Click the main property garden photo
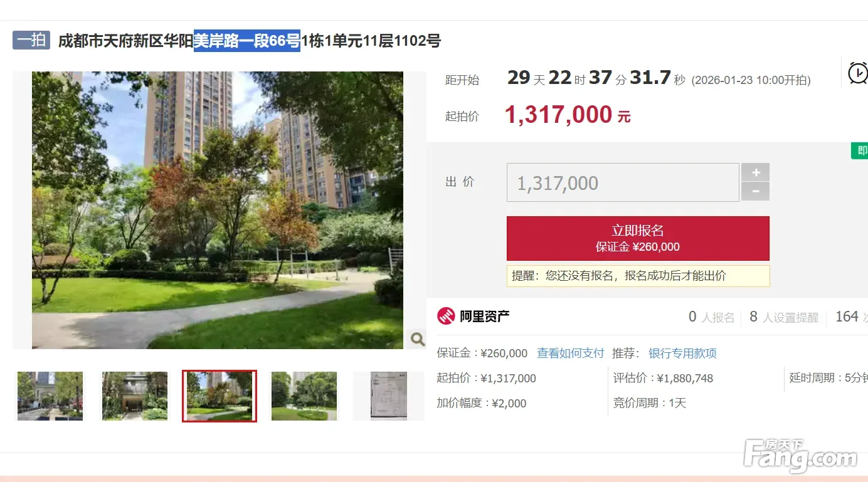This screenshot has height=482, width=868. [x=218, y=210]
